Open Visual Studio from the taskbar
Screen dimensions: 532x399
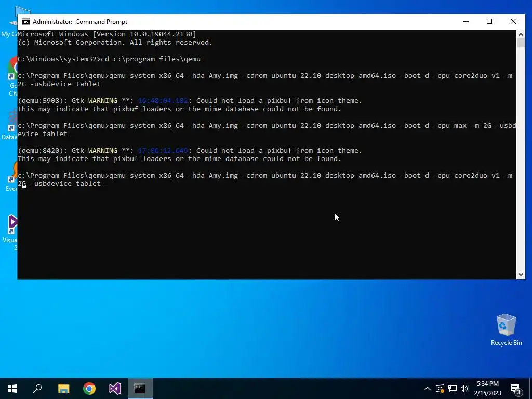point(115,389)
